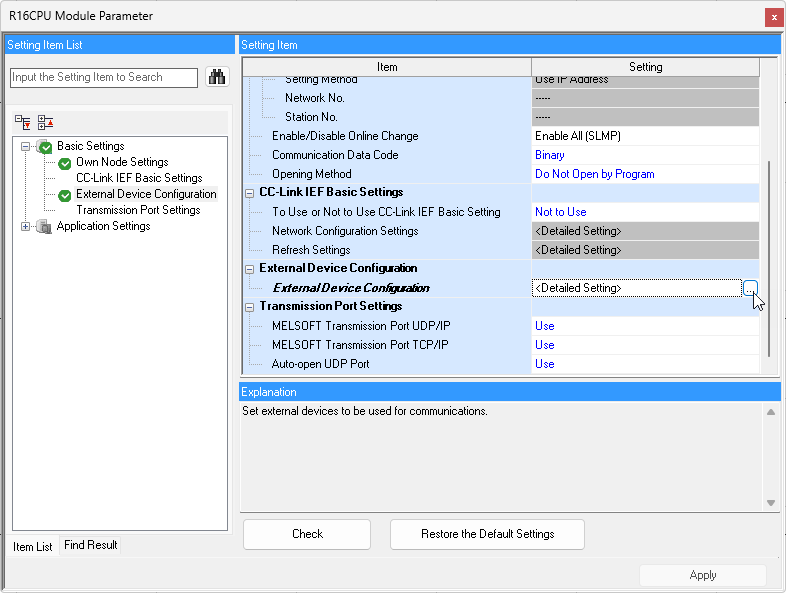This screenshot has height=593, width=786.
Task: Select Transmission Port Settings in tree
Action: pos(138,210)
